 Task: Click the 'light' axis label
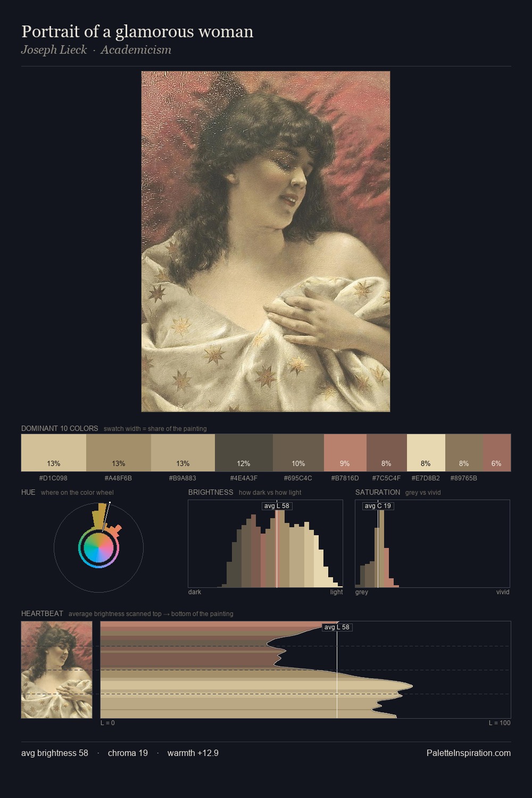(337, 592)
